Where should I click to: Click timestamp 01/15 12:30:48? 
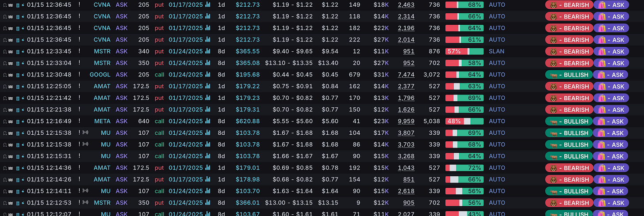pos(49,75)
